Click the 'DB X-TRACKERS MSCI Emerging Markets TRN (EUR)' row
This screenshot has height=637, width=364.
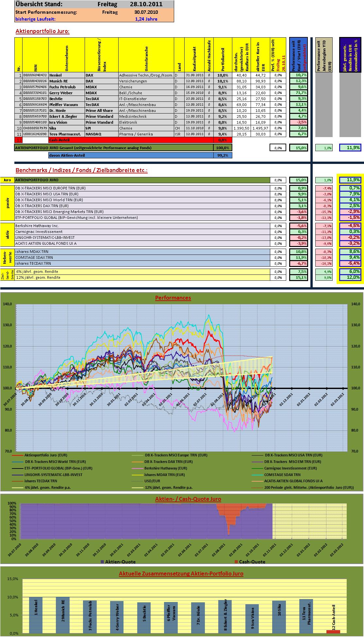142,212
